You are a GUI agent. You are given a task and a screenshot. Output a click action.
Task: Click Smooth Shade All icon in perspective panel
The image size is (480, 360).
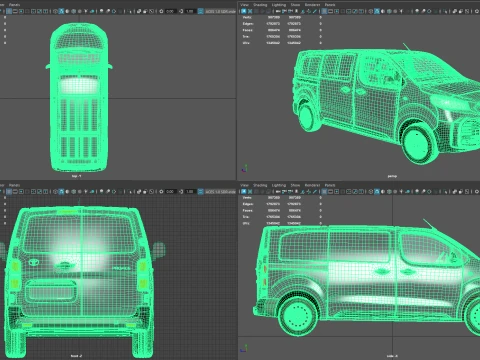[377, 11]
